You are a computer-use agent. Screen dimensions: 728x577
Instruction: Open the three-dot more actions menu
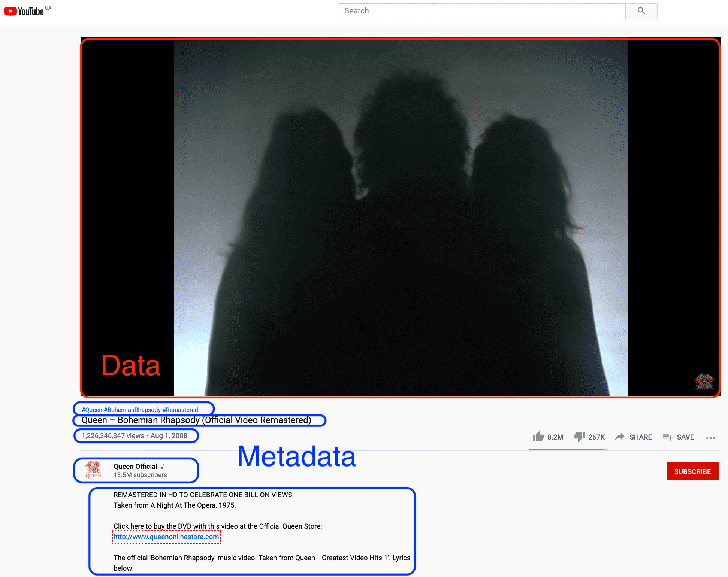click(710, 438)
